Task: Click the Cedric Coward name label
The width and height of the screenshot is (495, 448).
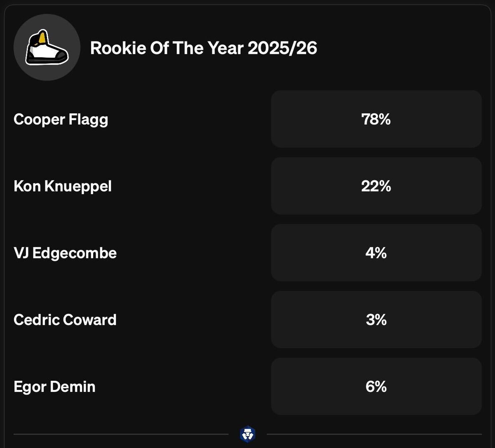Action: pos(65,320)
